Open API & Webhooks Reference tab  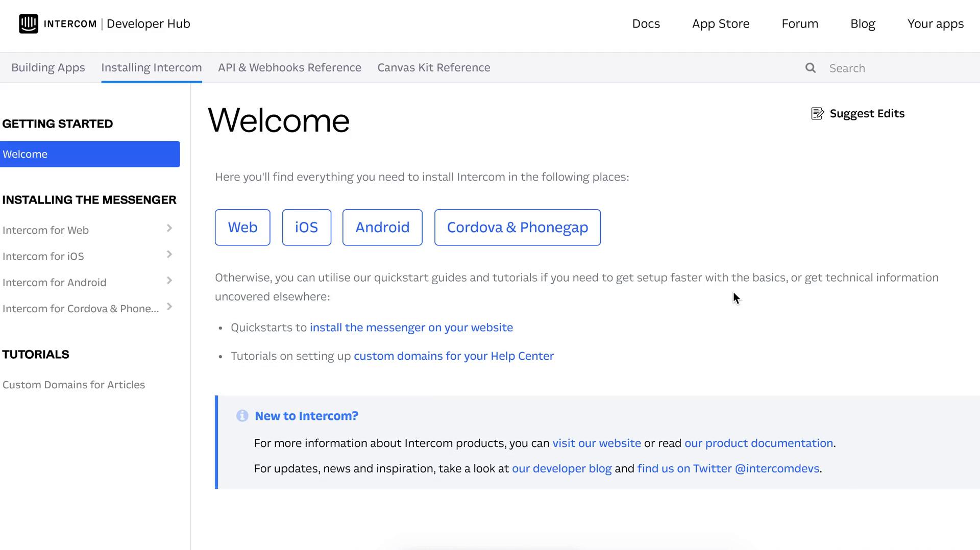(289, 67)
